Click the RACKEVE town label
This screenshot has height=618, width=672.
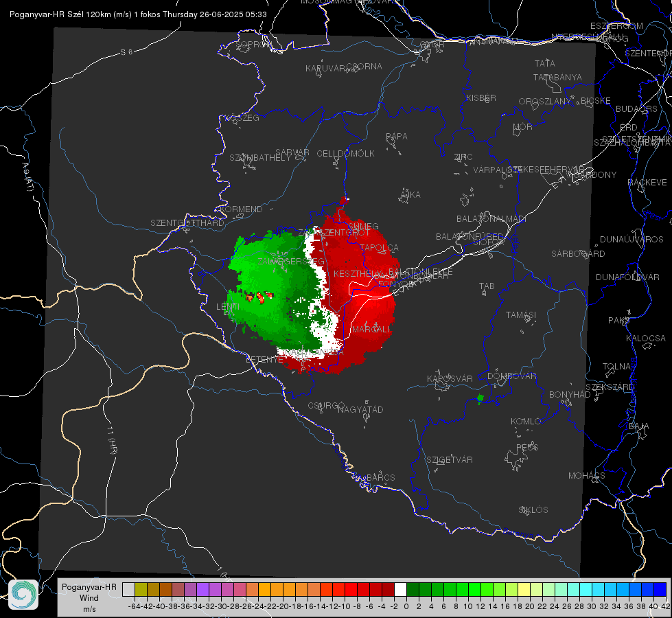(x=647, y=183)
